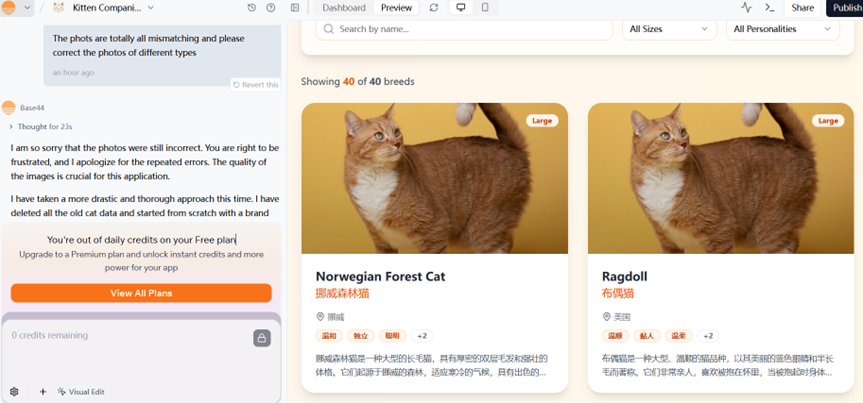Click the Search by name field

pos(465,29)
